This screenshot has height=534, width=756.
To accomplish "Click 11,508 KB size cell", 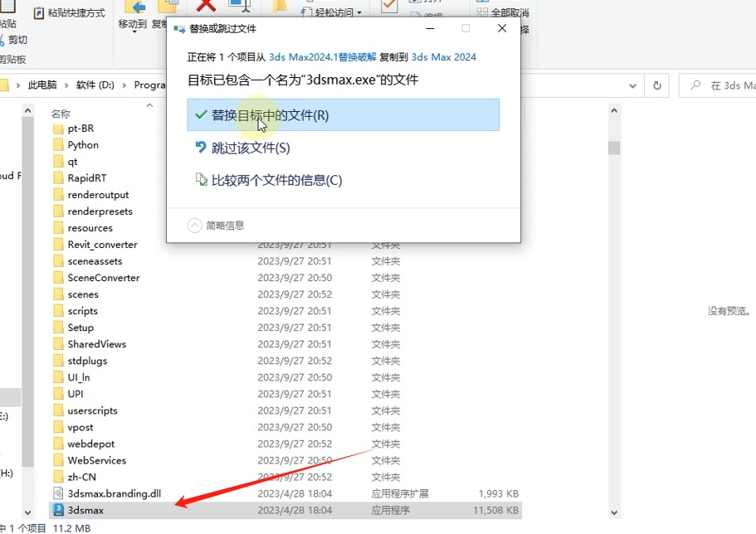I will [x=495, y=511].
